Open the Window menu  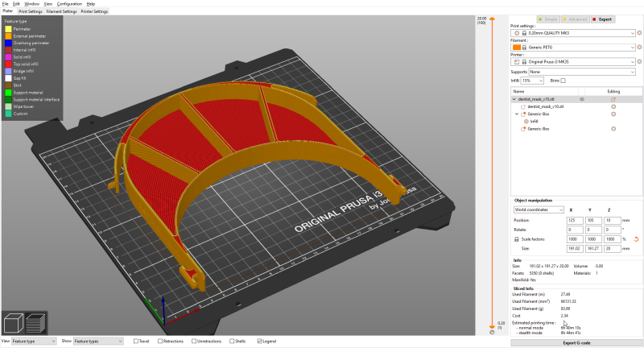[x=31, y=4]
